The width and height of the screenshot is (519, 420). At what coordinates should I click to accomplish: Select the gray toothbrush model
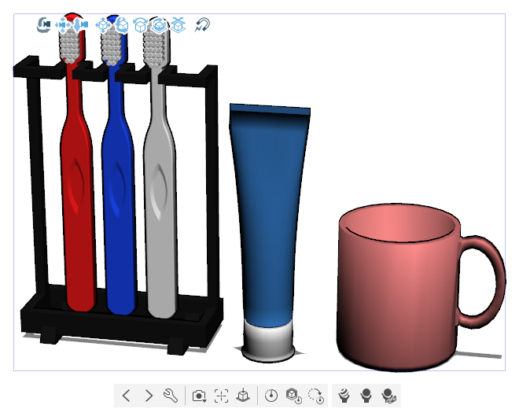[x=160, y=198]
